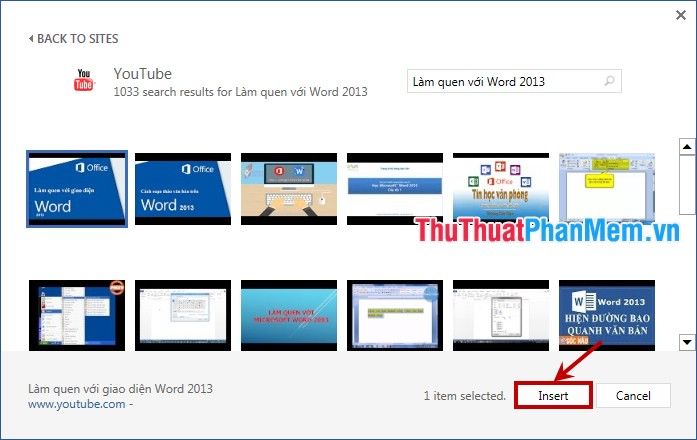697x440 pixels.
Task: Select 'HIỆN ĐƯỜNG BAO QUANH VĂN BẢN' thumbnail
Action: pos(606,316)
